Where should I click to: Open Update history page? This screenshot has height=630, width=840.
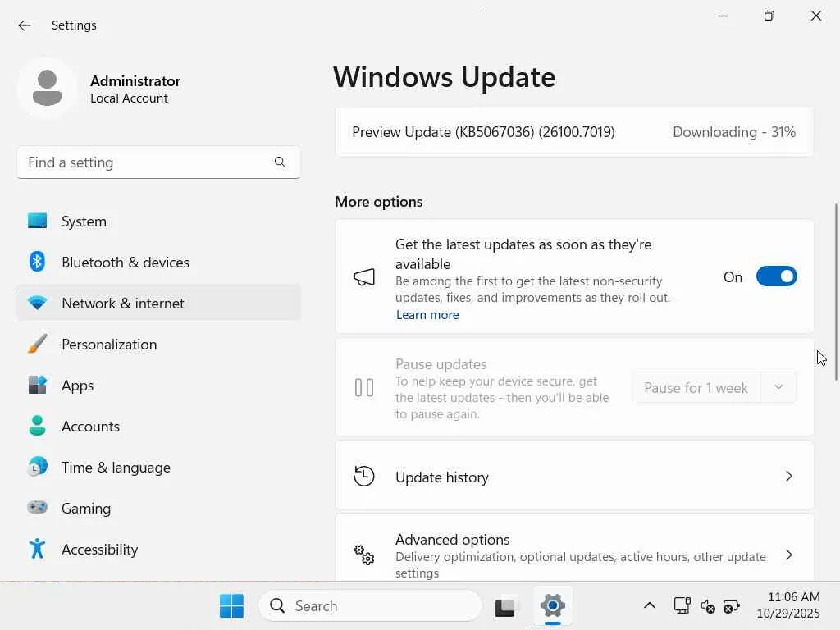pyautogui.click(x=574, y=477)
